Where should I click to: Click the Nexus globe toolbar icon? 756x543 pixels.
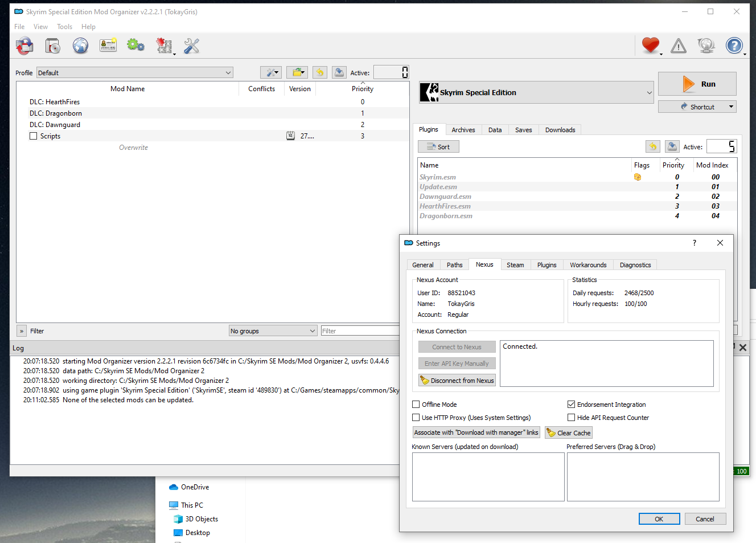click(80, 46)
